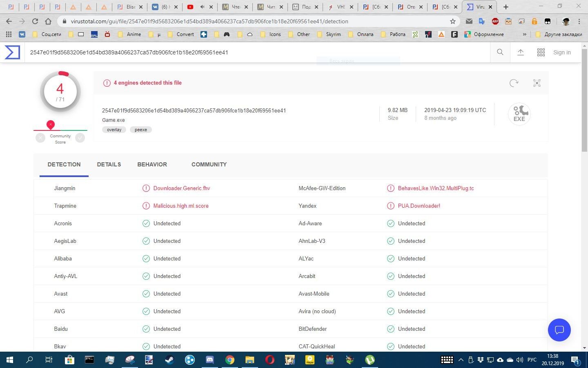Click the Оформление bookmark

484,34
